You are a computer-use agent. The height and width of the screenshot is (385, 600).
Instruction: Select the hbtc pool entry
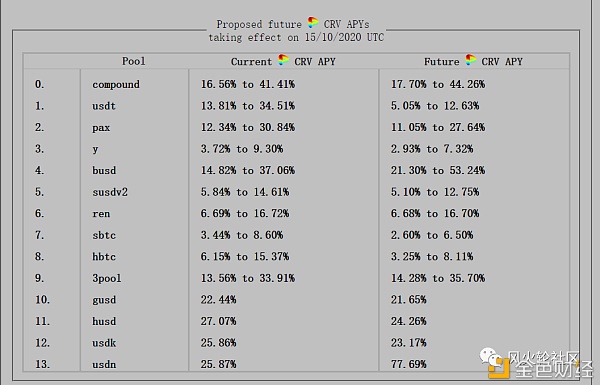pyautogui.click(x=104, y=256)
